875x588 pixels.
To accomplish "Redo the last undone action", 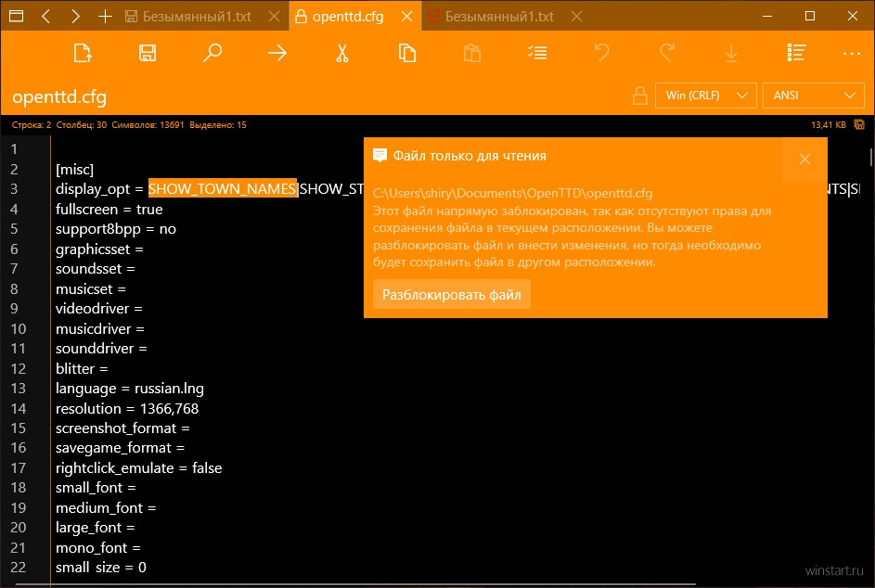I will tap(666, 53).
